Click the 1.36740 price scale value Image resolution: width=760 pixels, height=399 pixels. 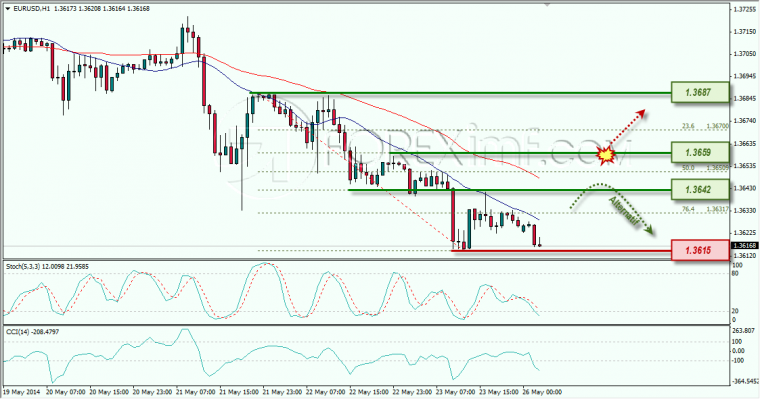pyautogui.click(x=745, y=121)
